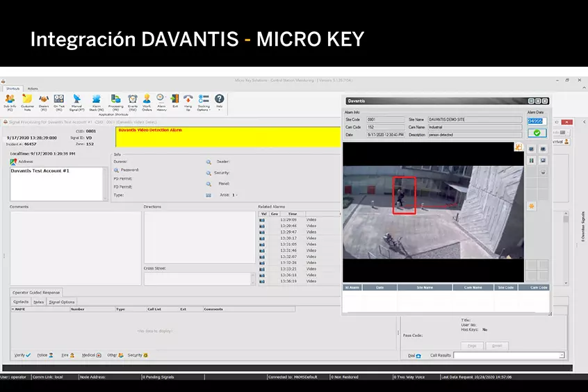Click the Site Name field in Davantis
Image resolution: width=588 pixels, height=392 pixels.
475,120
